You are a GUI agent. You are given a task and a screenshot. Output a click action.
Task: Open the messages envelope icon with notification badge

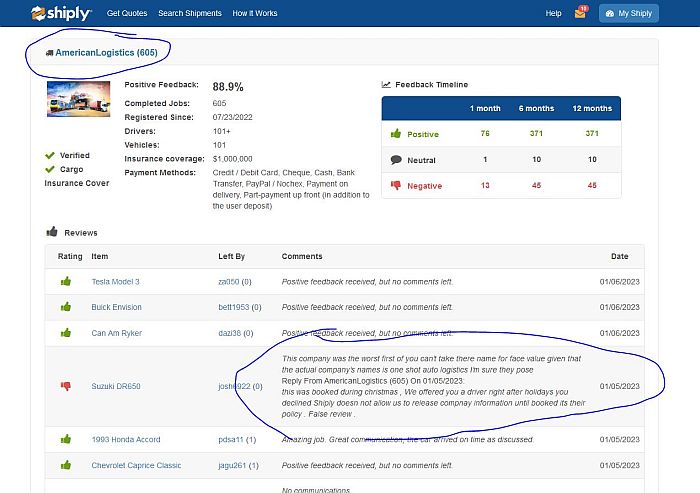click(x=581, y=13)
